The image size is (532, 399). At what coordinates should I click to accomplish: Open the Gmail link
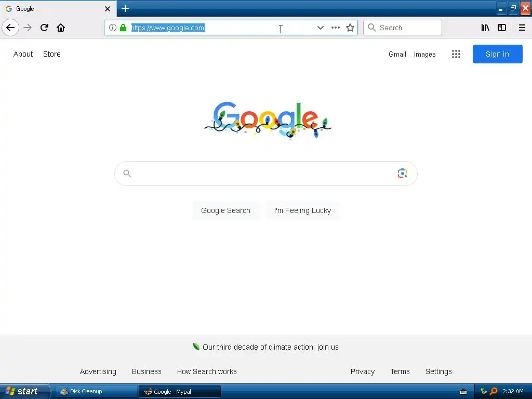[397, 54]
